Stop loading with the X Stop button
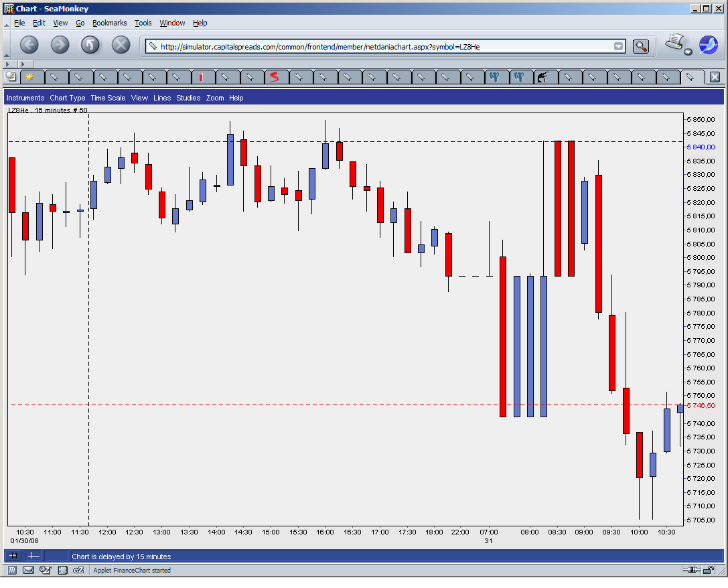Screen dimensions: 728x588 [x=121, y=45]
